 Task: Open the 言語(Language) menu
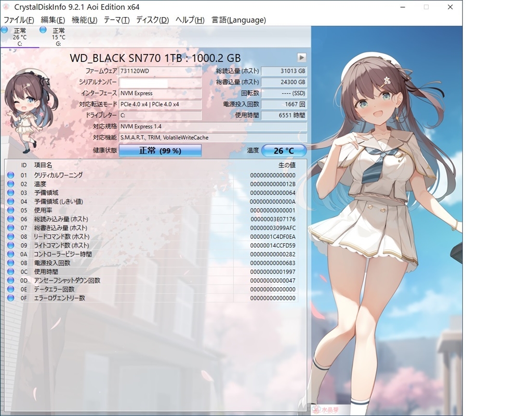pos(238,20)
